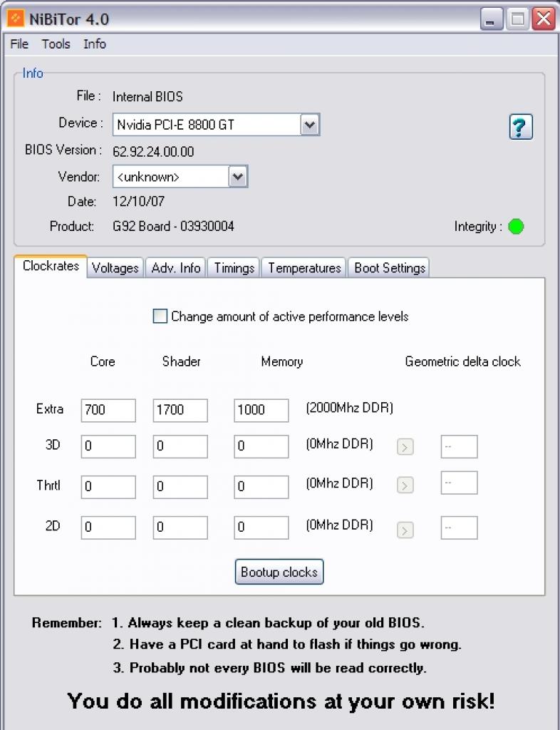Click the Internal BIOS file text
This screenshot has width=560, height=730.
[x=148, y=97]
